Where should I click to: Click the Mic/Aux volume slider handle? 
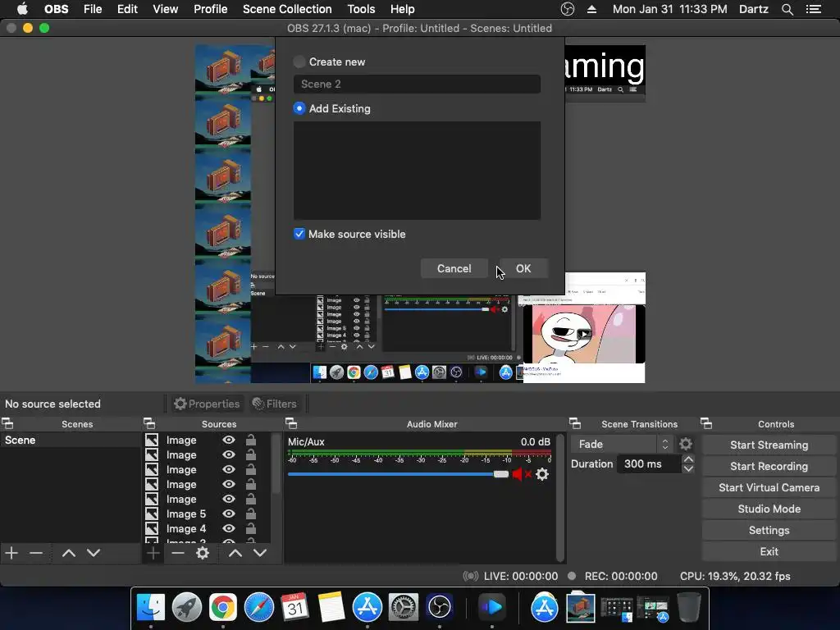tap(501, 474)
